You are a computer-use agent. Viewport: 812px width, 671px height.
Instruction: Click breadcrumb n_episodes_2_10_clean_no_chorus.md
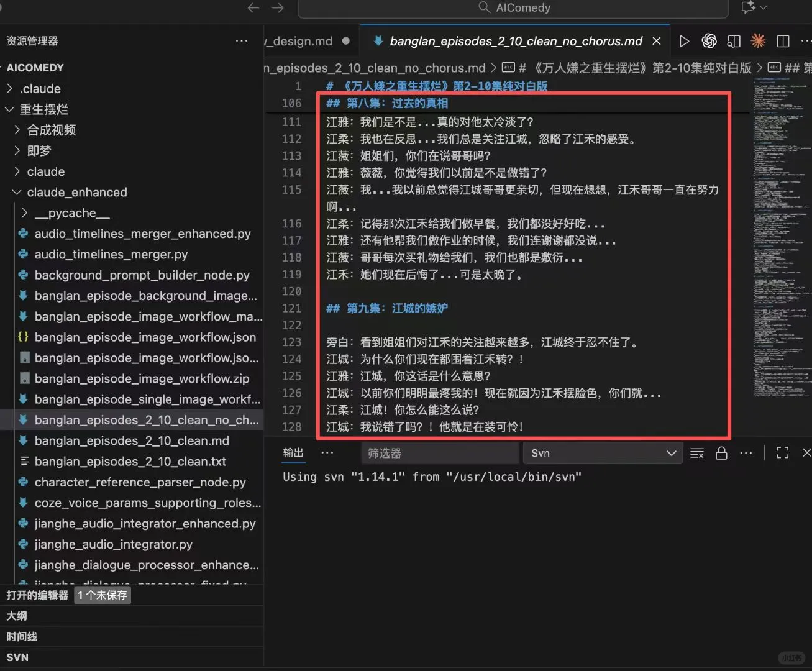pos(375,68)
